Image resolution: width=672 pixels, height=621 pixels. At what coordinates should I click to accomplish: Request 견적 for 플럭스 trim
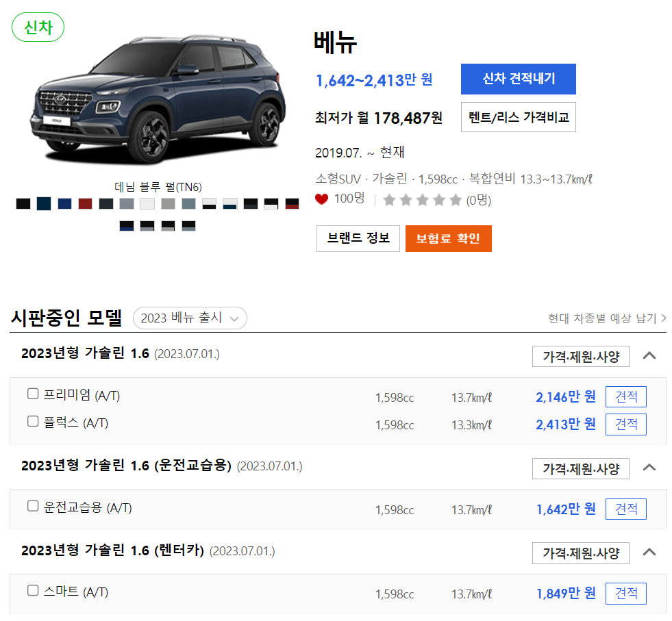625,424
